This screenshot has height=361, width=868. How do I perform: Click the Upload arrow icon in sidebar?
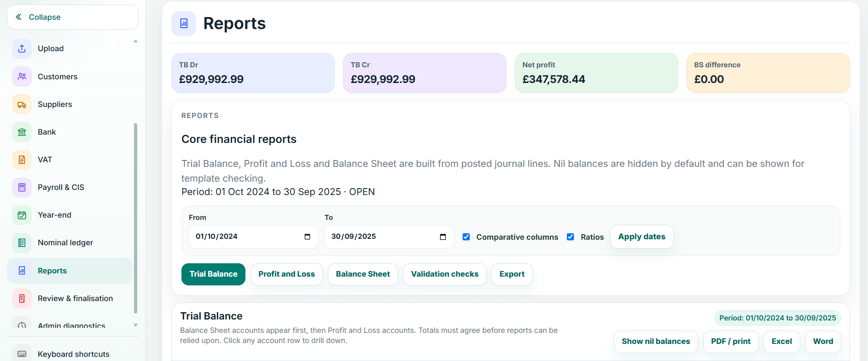(x=22, y=48)
